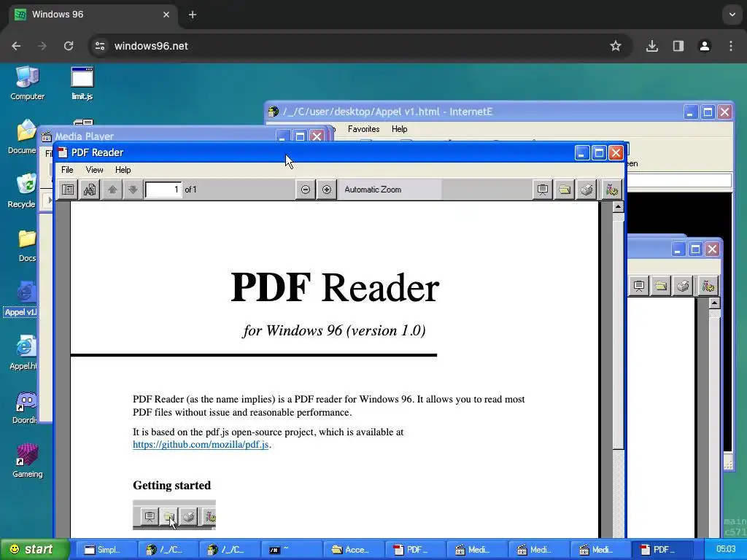
Task: Toggle the sidebar in PDF Reader toolbar
Action: pyautogui.click(x=68, y=190)
